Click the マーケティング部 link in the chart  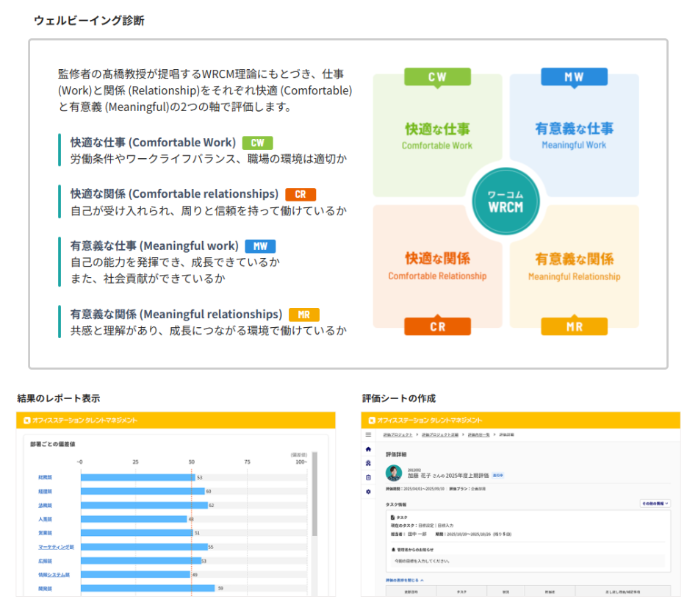click(x=56, y=546)
